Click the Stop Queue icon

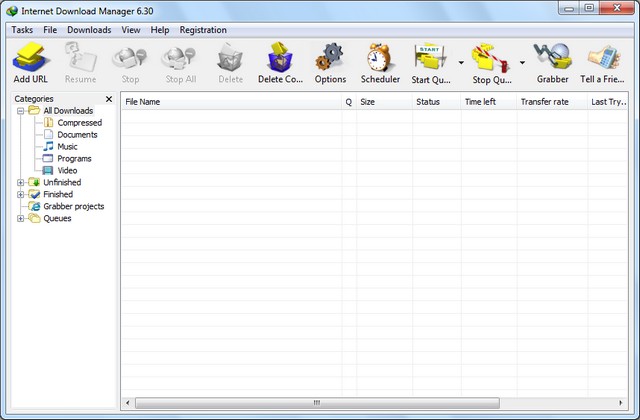(491, 57)
